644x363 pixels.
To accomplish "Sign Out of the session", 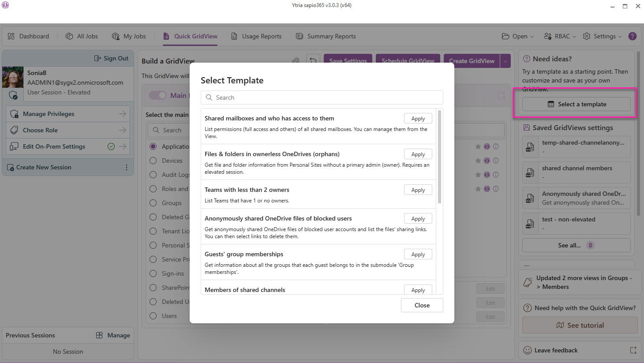I will pos(111,58).
